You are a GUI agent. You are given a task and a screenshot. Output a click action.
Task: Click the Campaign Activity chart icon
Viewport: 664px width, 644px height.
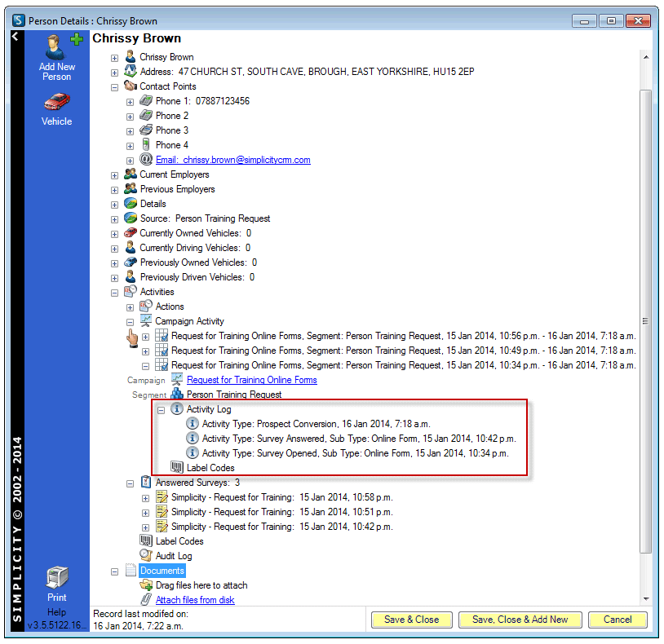[x=146, y=320]
